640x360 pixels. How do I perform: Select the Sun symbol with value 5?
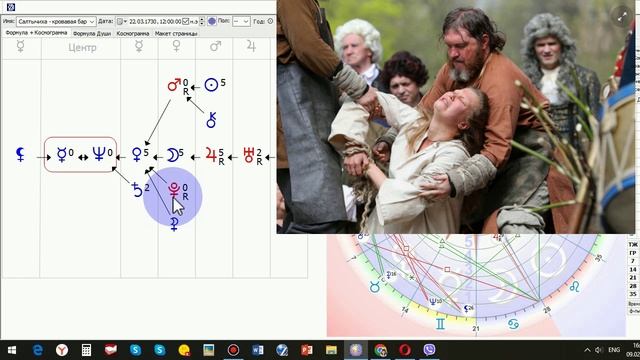point(211,85)
